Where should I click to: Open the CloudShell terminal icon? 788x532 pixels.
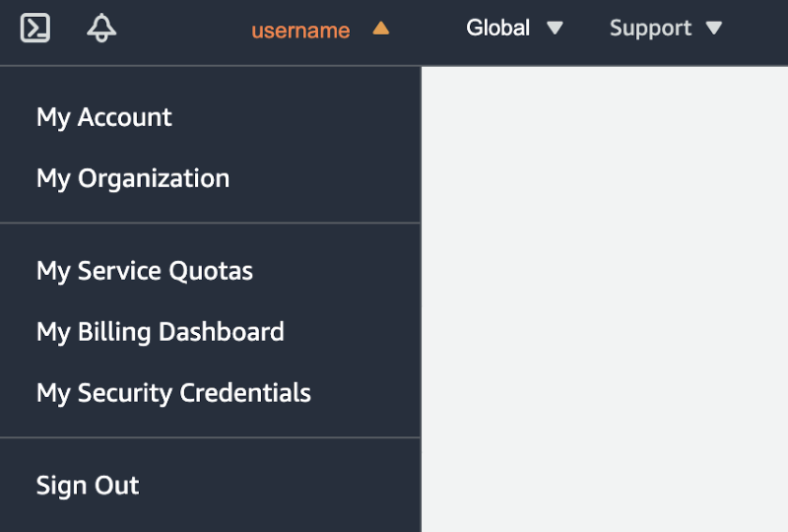[35, 28]
